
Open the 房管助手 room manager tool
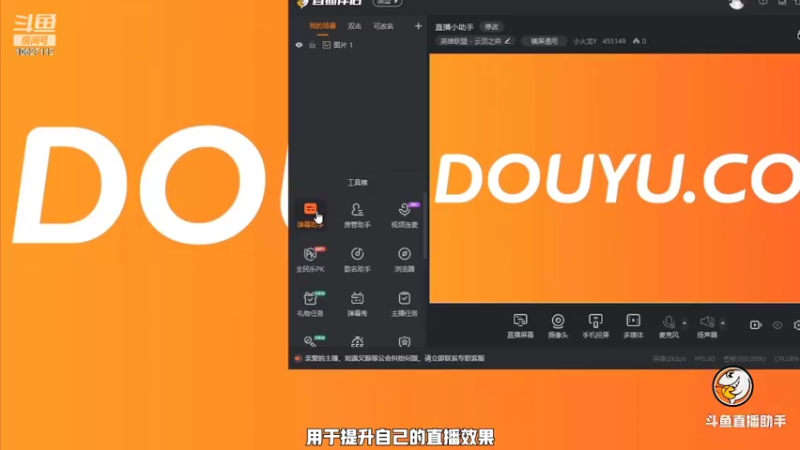click(x=357, y=214)
